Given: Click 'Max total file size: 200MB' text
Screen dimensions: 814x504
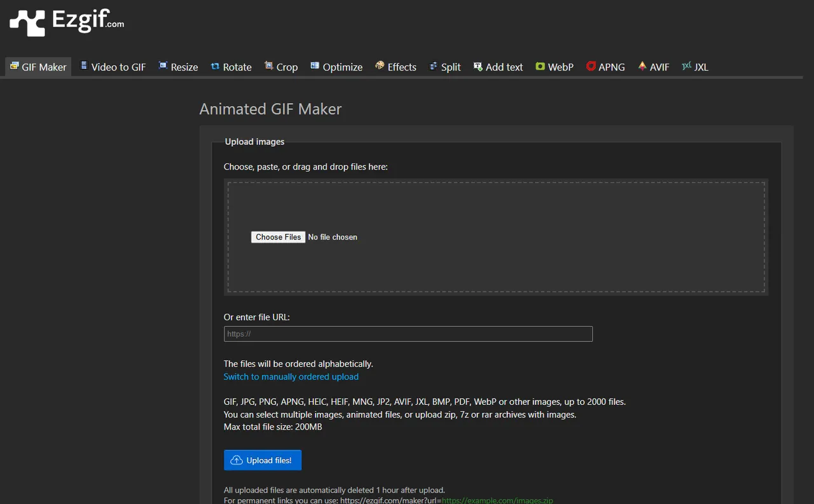Looking at the screenshot, I should click(273, 427).
